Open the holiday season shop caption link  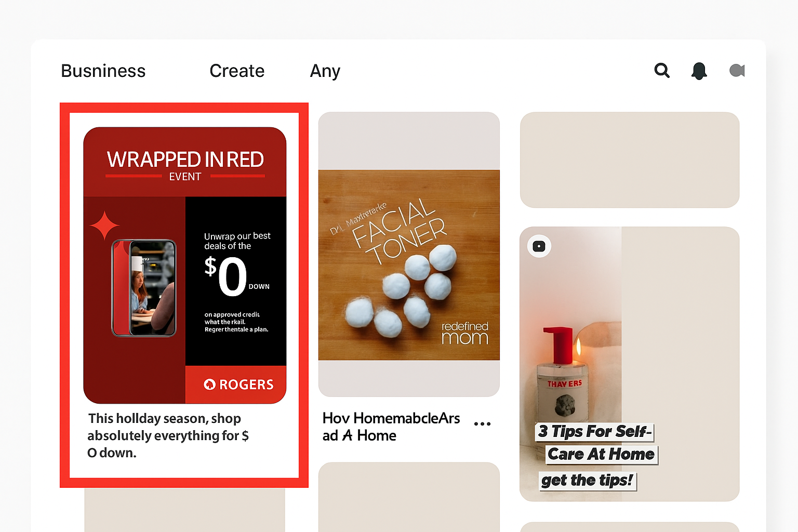click(x=168, y=435)
